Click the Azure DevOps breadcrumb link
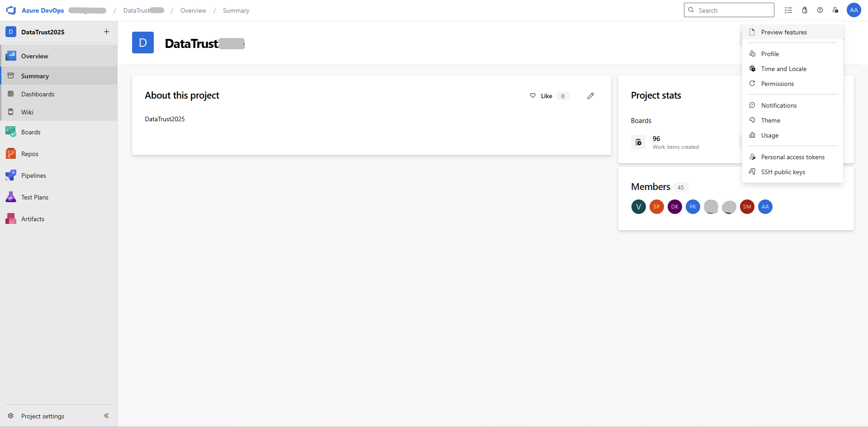 click(x=43, y=10)
